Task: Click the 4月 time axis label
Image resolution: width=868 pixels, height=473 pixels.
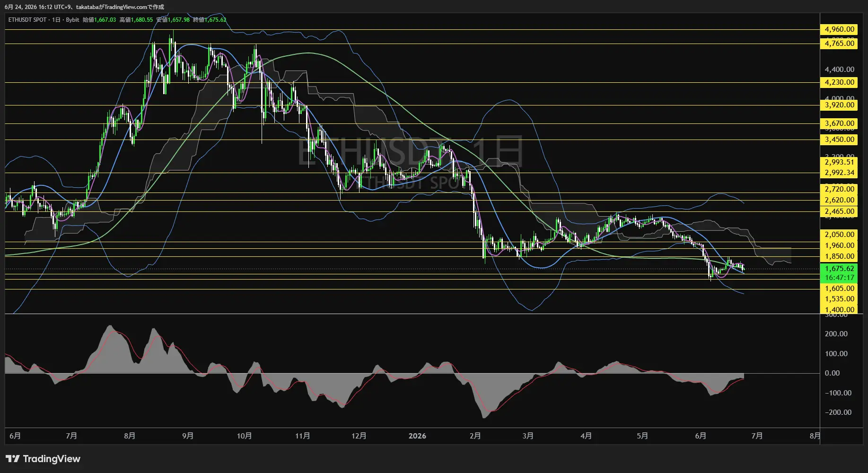Action: (x=586, y=436)
